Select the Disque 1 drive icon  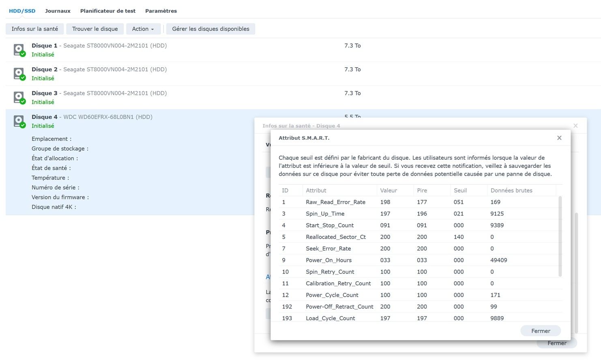[19, 50]
